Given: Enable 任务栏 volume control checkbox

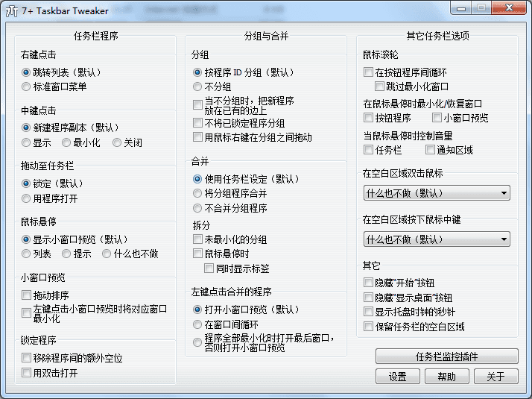Looking at the screenshot, I should pos(368,150).
